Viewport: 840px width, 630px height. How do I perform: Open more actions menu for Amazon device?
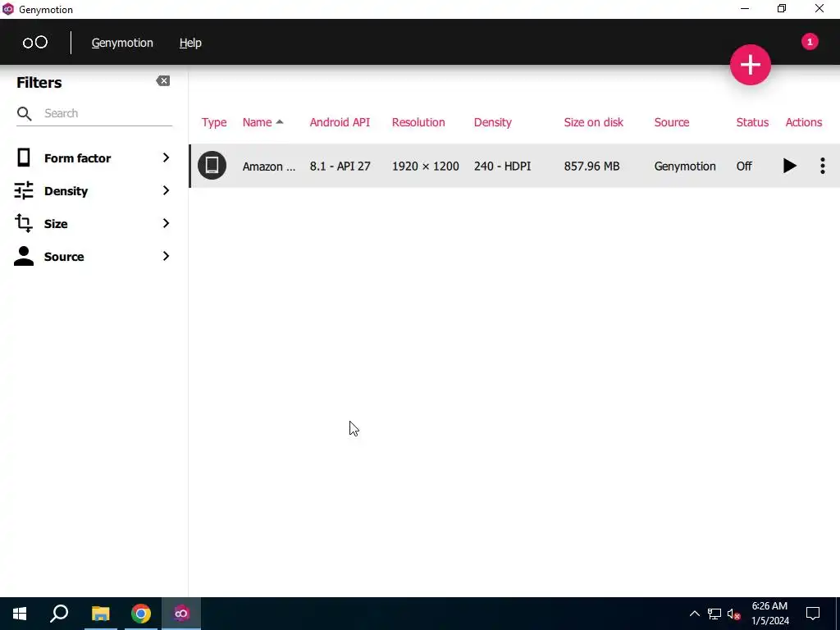822,166
